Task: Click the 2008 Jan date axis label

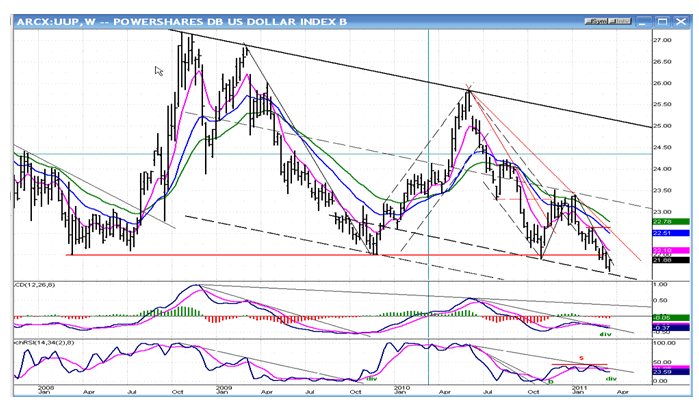Action: 45,390
